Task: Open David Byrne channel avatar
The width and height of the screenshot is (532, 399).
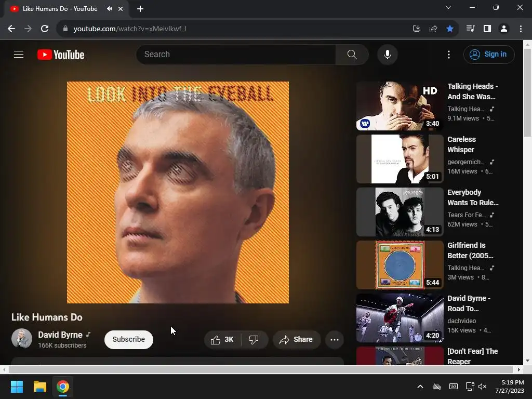Action: pyautogui.click(x=22, y=338)
